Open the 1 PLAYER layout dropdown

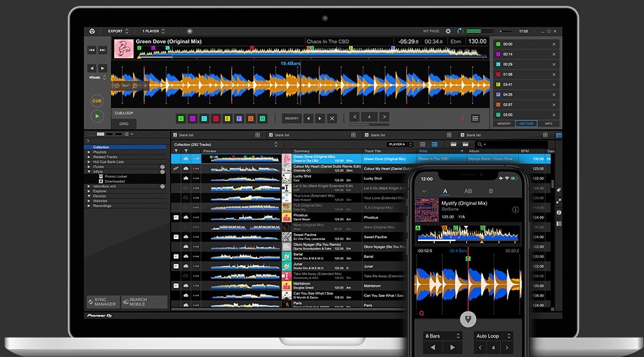click(x=153, y=31)
